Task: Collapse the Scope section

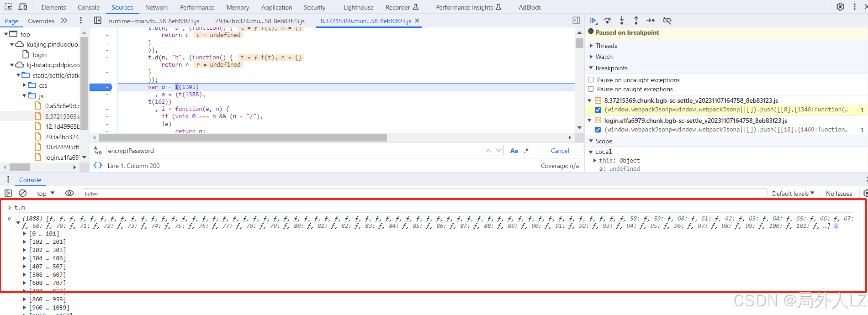Action: [x=591, y=141]
